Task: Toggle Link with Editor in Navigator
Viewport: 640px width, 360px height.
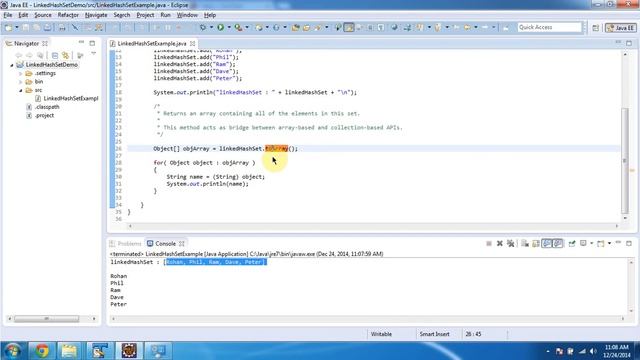Action: click(x=65, y=55)
